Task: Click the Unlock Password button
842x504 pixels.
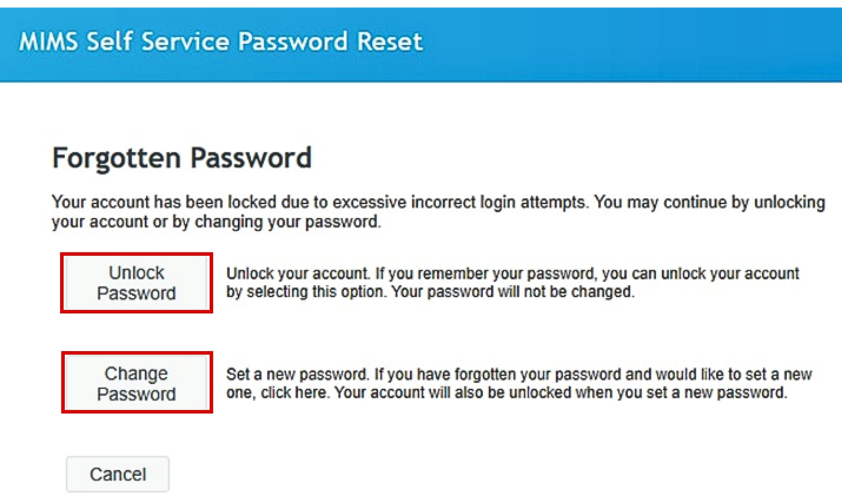Action: click(x=136, y=283)
